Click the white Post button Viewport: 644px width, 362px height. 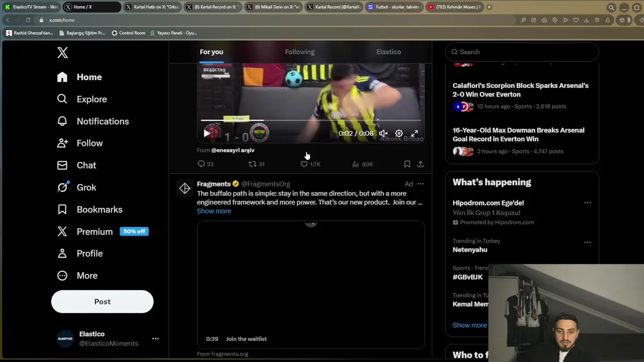102,302
